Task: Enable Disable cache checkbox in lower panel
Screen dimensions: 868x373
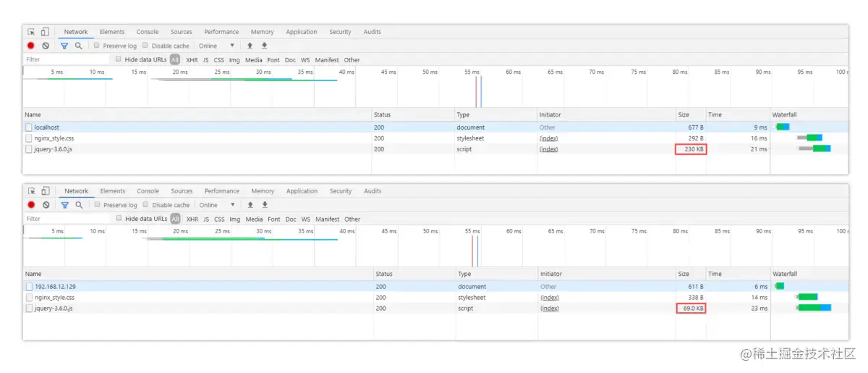Action: (146, 204)
